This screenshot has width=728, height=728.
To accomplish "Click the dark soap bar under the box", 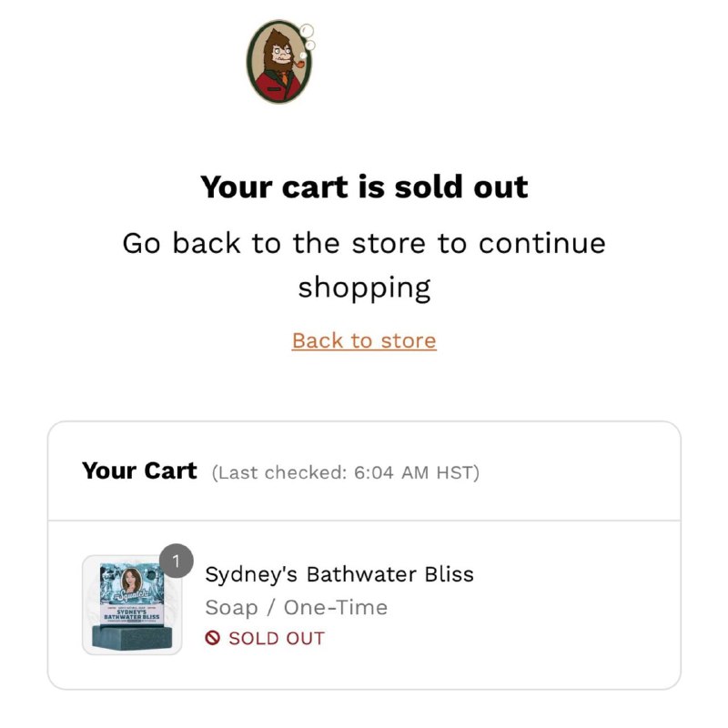I will click(x=132, y=637).
